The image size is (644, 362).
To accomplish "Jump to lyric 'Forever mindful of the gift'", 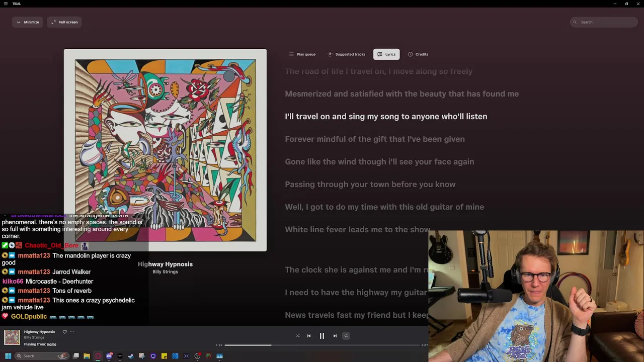I will click(375, 139).
